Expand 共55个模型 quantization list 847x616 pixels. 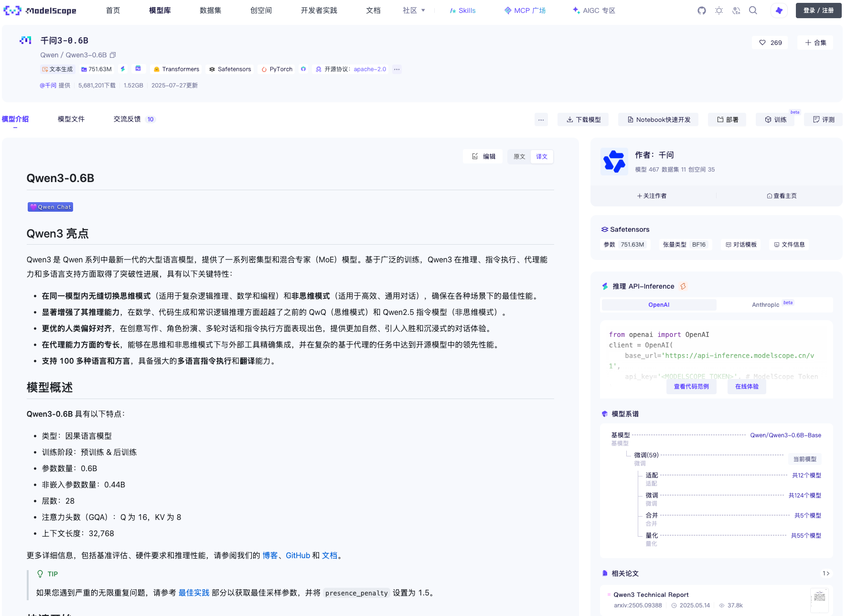[806, 536]
